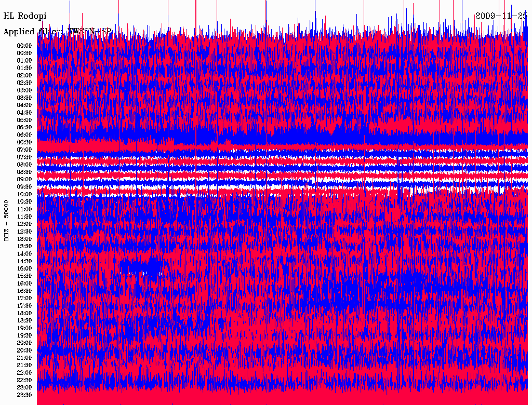Select the 09:00 time label

(24, 180)
